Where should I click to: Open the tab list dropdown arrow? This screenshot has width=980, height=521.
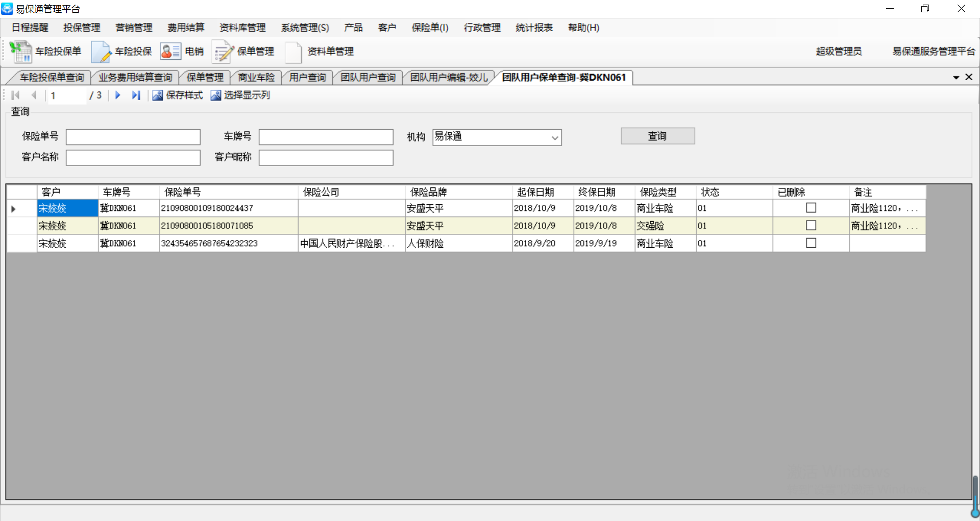pyautogui.click(x=956, y=78)
